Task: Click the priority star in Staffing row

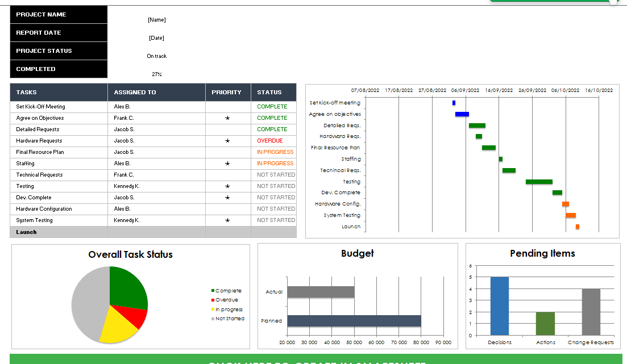Action: click(x=227, y=164)
